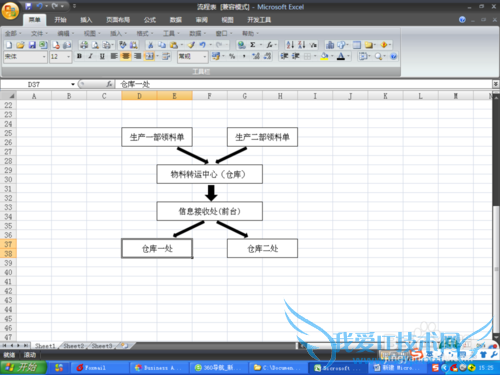Switch to the 开发工具 ribbon tab
Viewport: 500px width, 375px height.
[x=259, y=20]
